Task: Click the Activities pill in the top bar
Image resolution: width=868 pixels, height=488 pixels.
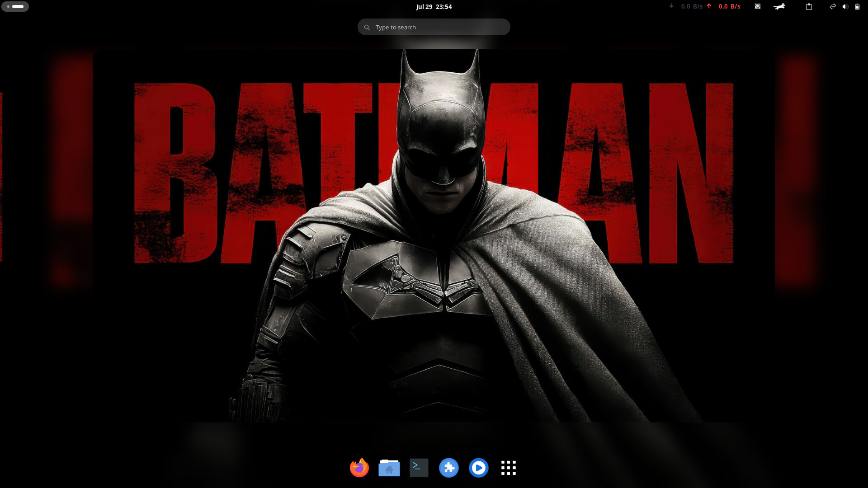Action: click(x=15, y=6)
